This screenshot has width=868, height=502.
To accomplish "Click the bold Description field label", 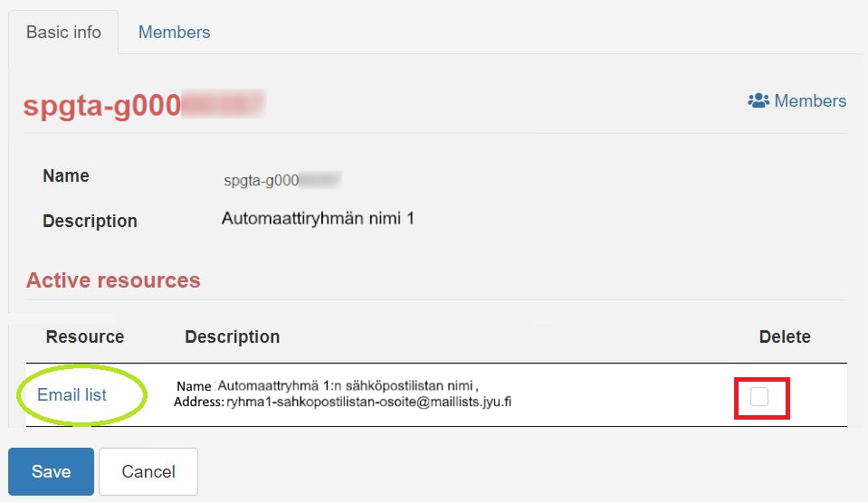I will pyautogui.click(x=90, y=221).
